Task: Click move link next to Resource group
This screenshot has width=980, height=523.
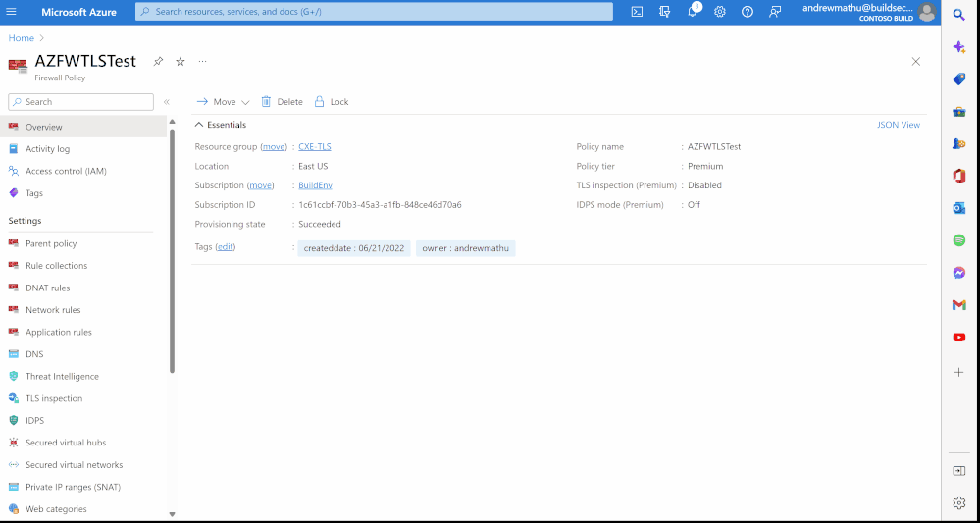Action: point(273,147)
